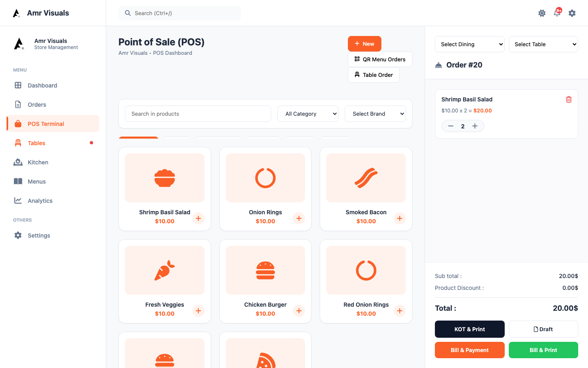This screenshot has height=368, width=588.
Task: Add Smoked Bacon with plus icon
Action: point(400,218)
